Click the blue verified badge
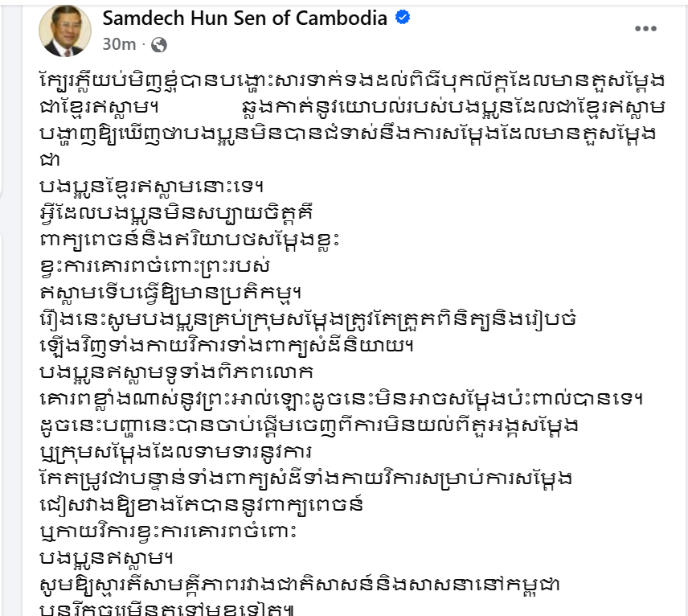 click(x=403, y=18)
